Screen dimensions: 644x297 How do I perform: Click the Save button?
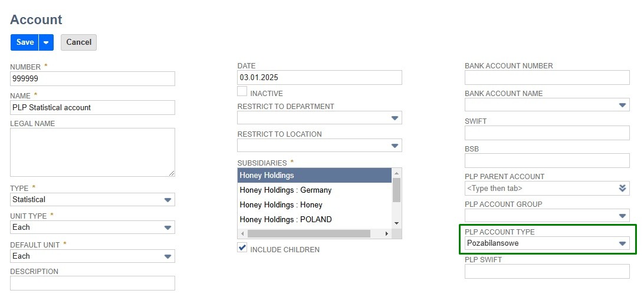(25, 42)
